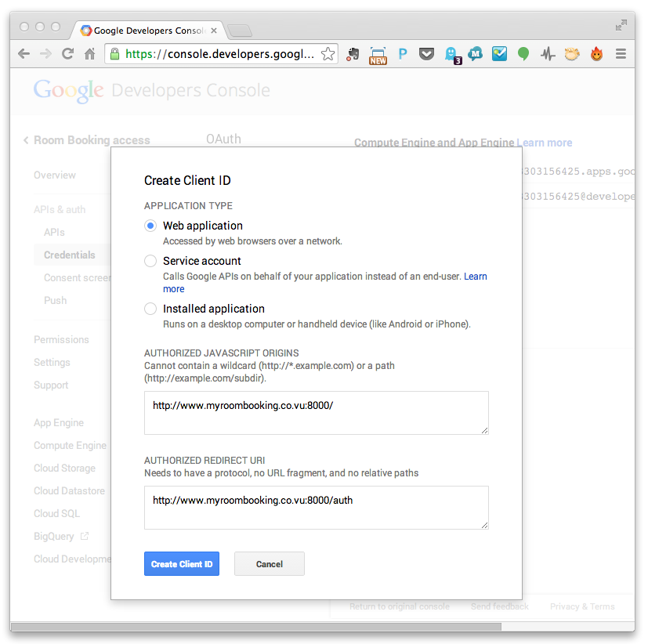Click the blowfish extension icon

(572, 54)
